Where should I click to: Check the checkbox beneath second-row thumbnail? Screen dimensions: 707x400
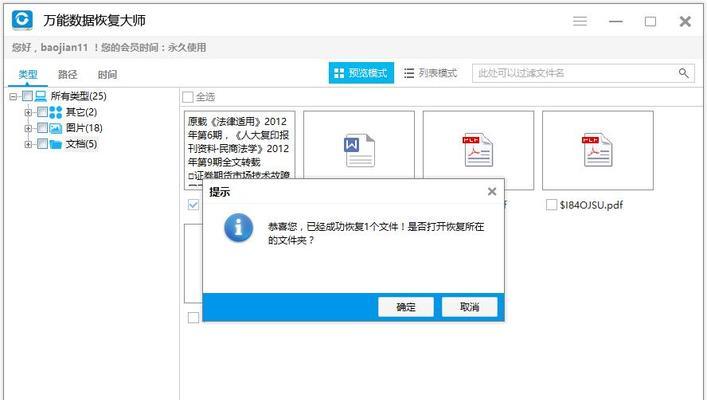click(193, 317)
